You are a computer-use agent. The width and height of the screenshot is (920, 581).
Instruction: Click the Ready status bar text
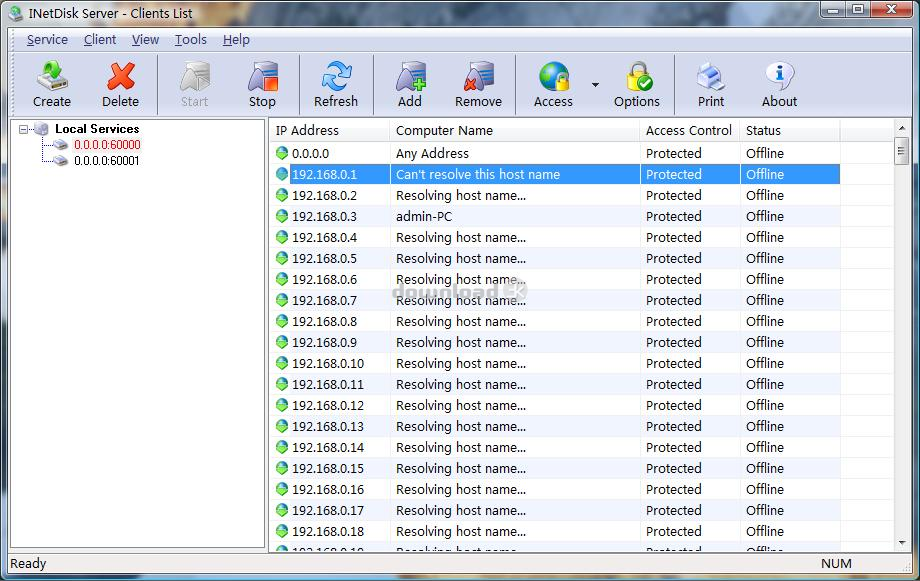[x=28, y=564]
